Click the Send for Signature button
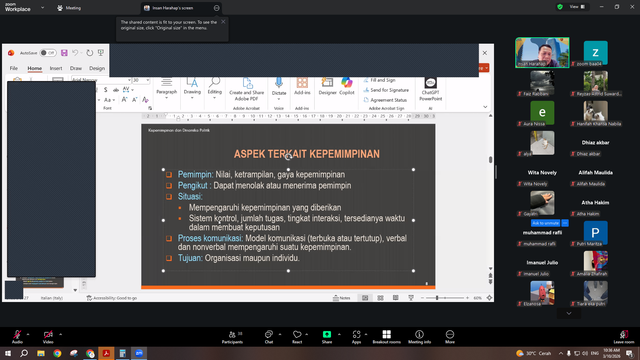 (386, 90)
